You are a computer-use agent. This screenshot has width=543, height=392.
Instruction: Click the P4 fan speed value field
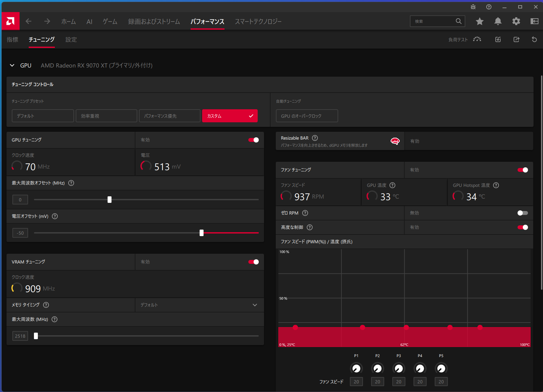(x=420, y=382)
